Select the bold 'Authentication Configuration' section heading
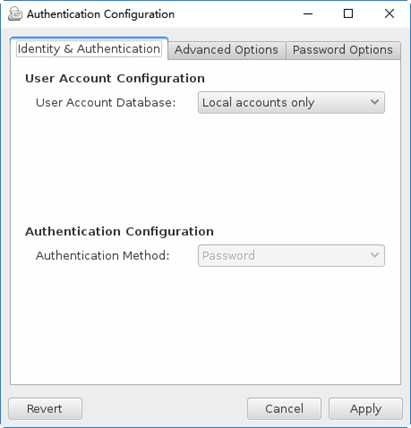Viewport: 411px width, 428px height. pyautogui.click(x=119, y=232)
